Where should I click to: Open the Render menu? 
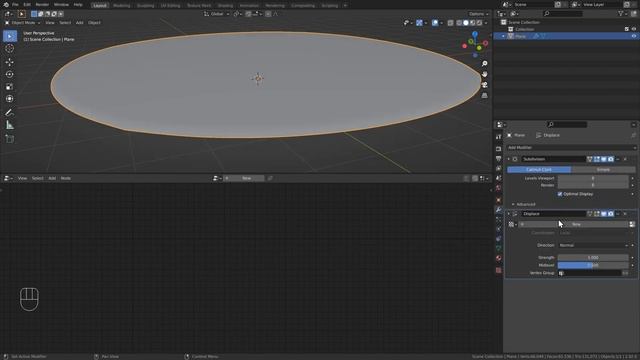[42, 5]
